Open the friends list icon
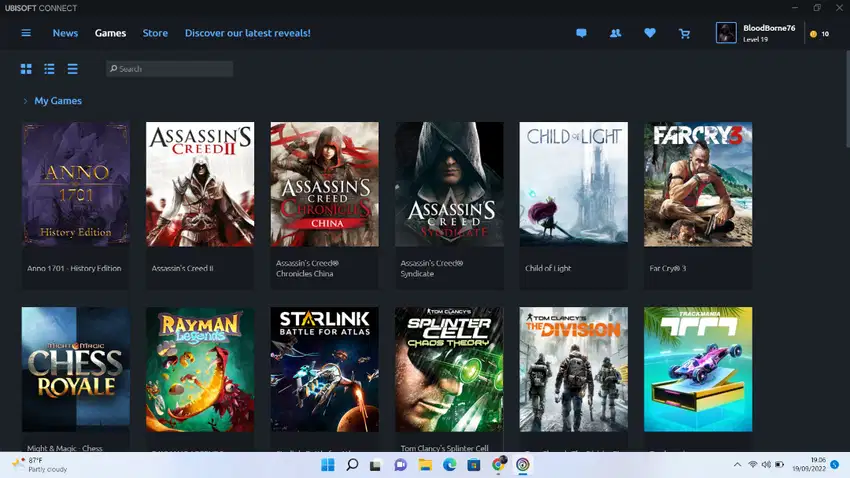The image size is (850, 478). [x=615, y=33]
